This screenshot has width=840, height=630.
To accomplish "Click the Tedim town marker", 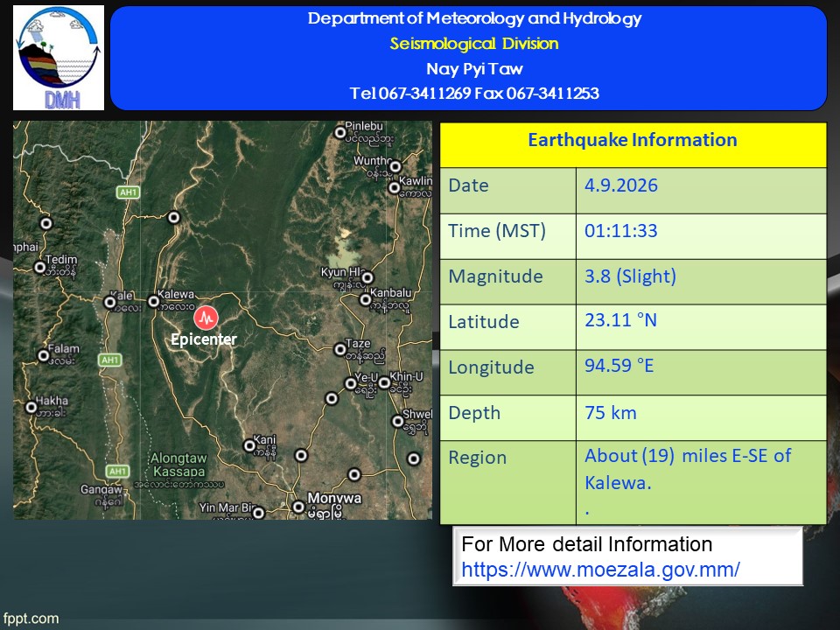I will [40, 267].
